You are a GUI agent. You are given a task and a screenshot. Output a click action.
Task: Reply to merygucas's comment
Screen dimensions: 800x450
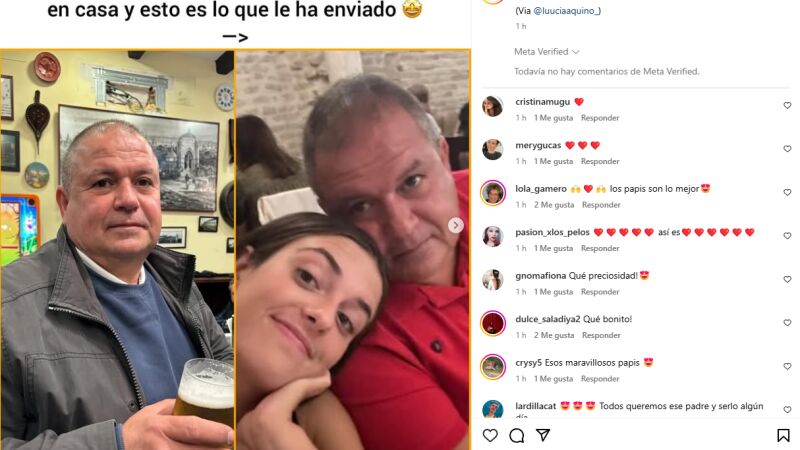click(600, 161)
